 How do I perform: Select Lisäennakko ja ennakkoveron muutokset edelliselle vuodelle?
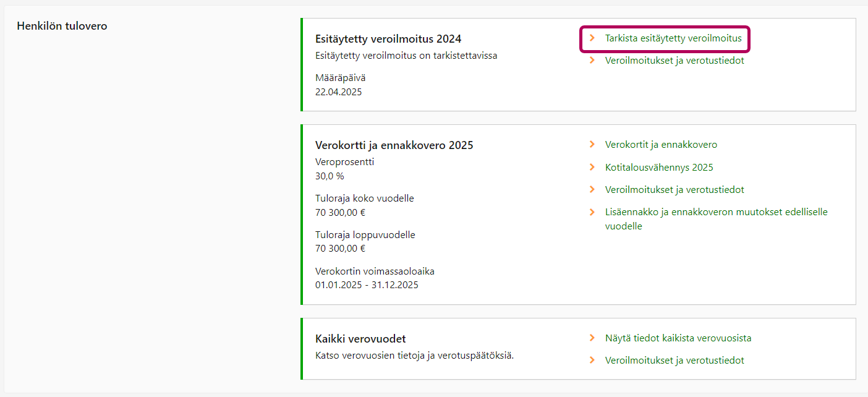tap(716, 212)
